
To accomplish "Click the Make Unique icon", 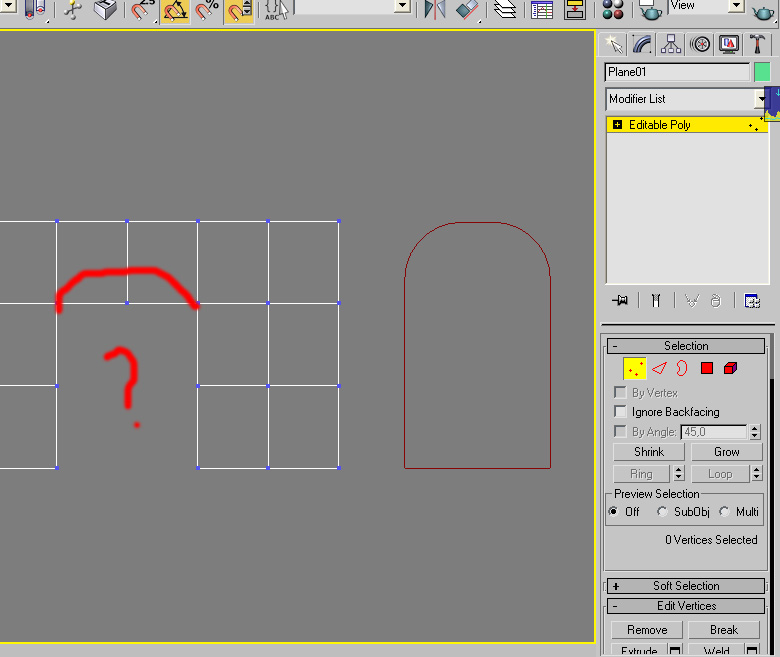I will (x=691, y=300).
